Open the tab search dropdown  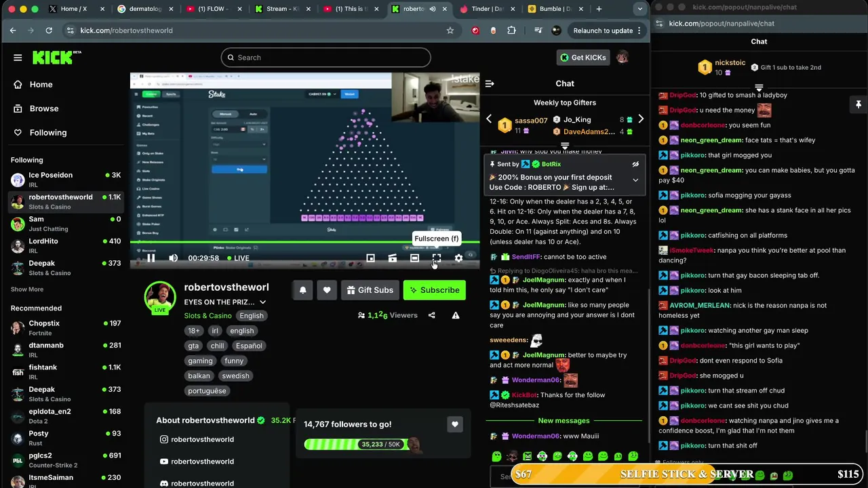click(x=639, y=9)
